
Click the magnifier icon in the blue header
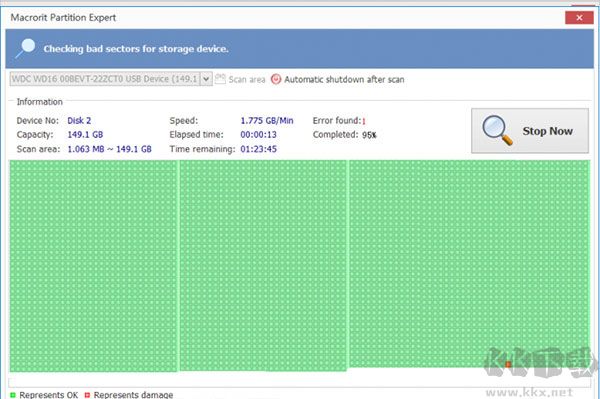tap(26, 49)
